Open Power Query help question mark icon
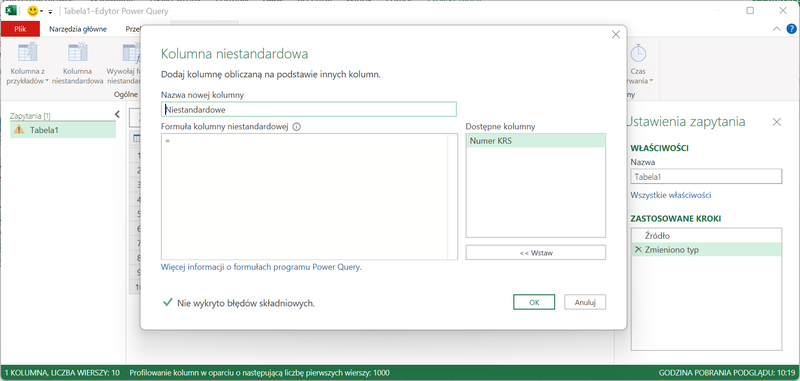Image resolution: width=800 pixels, height=381 pixels. tap(791, 29)
